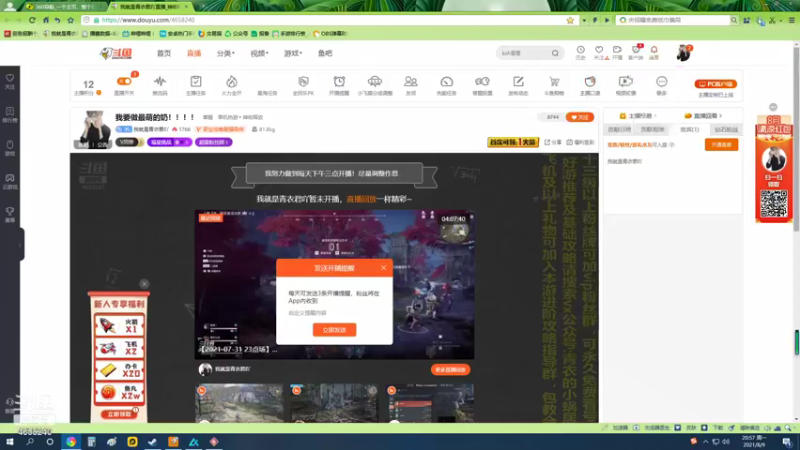
Task: Open 主播任务 clipboard checklist icon
Action: (x=196, y=81)
